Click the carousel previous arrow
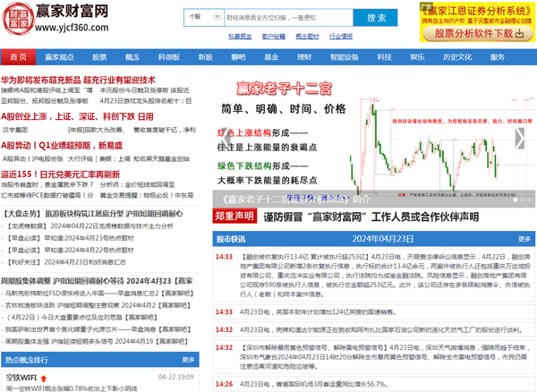 [x=226, y=139]
